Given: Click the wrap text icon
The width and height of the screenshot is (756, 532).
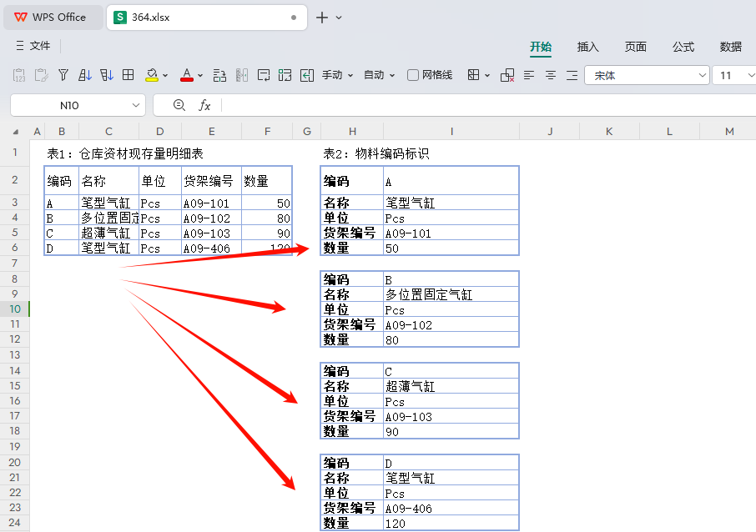Looking at the screenshot, I should pos(264,75).
